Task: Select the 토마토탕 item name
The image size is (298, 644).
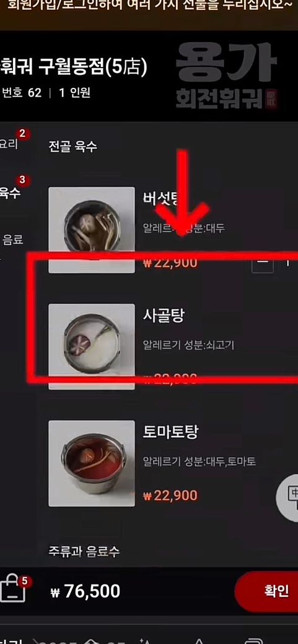Action: [170, 432]
